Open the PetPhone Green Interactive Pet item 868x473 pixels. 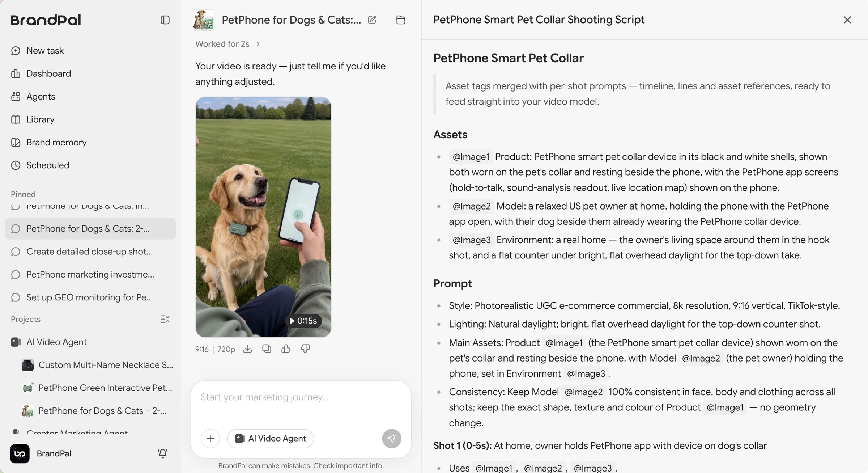(98, 388)
